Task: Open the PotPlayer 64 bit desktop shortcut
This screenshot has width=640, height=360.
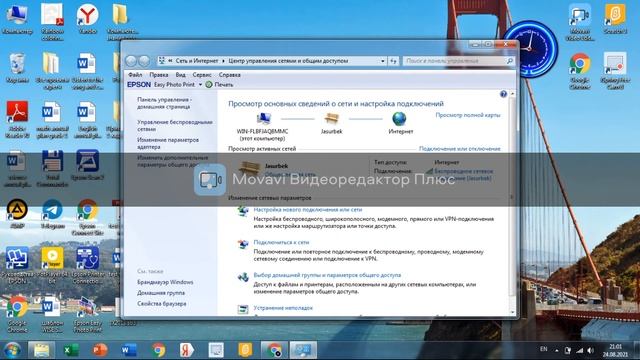Action: [x=52, y=265]
